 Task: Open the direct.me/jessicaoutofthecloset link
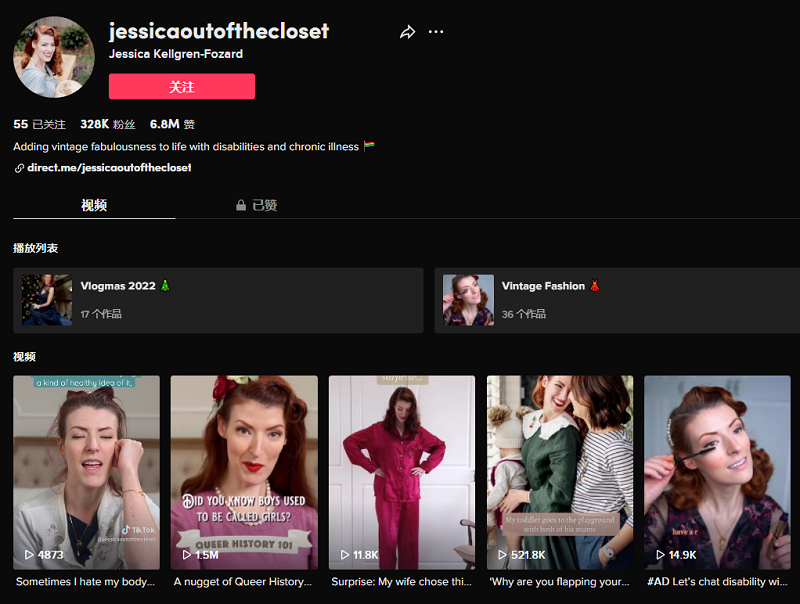point(109,168)
